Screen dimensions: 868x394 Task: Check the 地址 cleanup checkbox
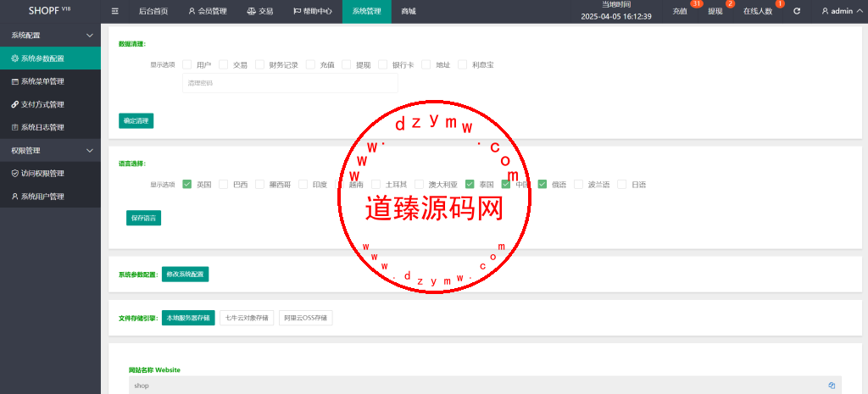426,64
